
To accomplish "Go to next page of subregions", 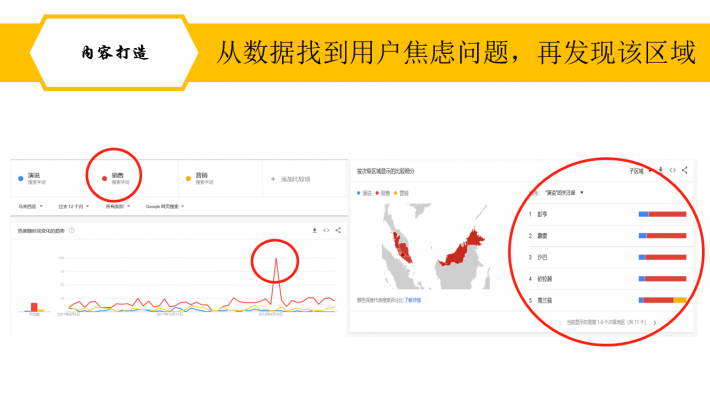I will tap(655, 323).
